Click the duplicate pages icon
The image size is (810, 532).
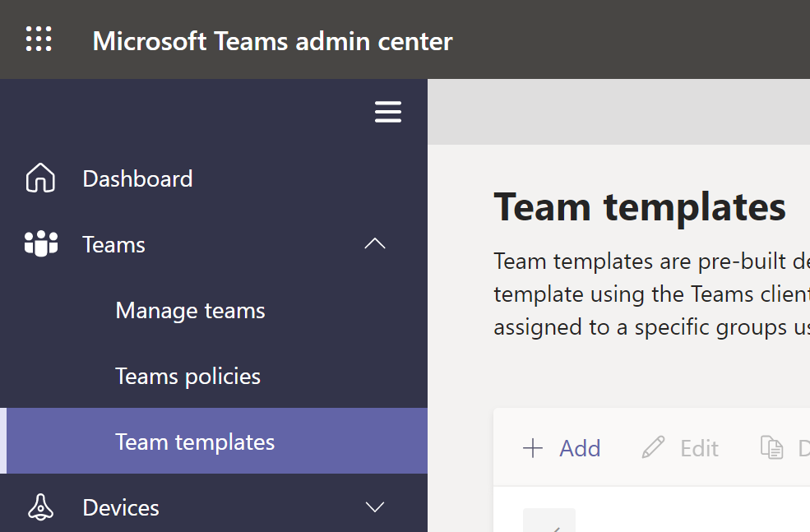(772, 447)
